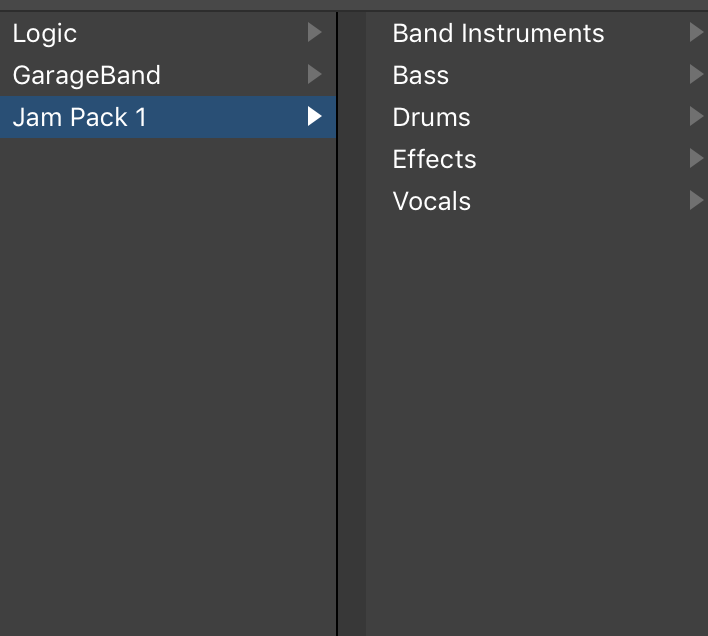
Task: Open the Band Instruments subcategory
Action: pyautogui.click(x=498, y=33)
